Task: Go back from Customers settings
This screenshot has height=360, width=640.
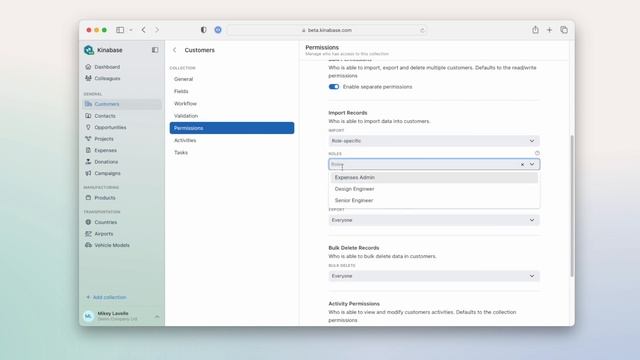Action: click(x=175, y=50)
